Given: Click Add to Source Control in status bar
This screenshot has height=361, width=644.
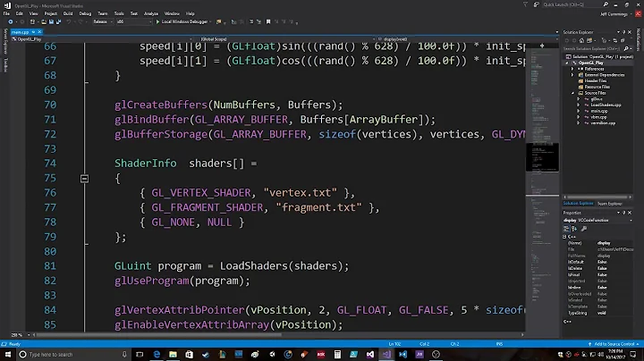Looking at the screenshot, I should click(614, 344).
